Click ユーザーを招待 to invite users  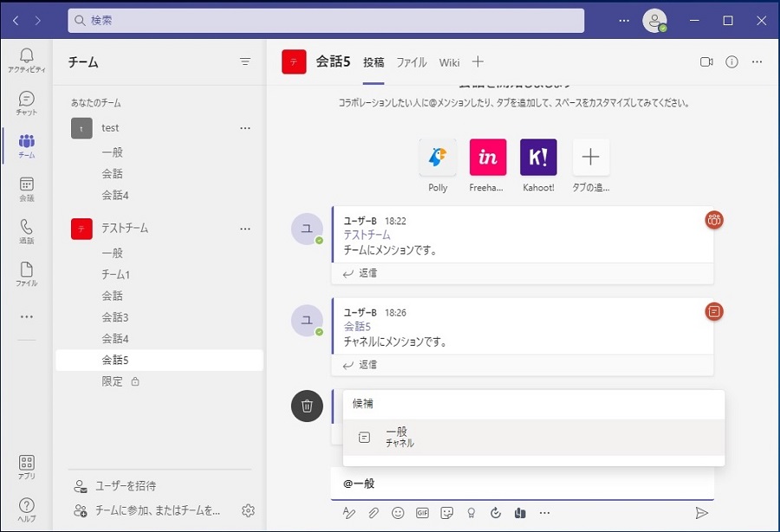126,486
